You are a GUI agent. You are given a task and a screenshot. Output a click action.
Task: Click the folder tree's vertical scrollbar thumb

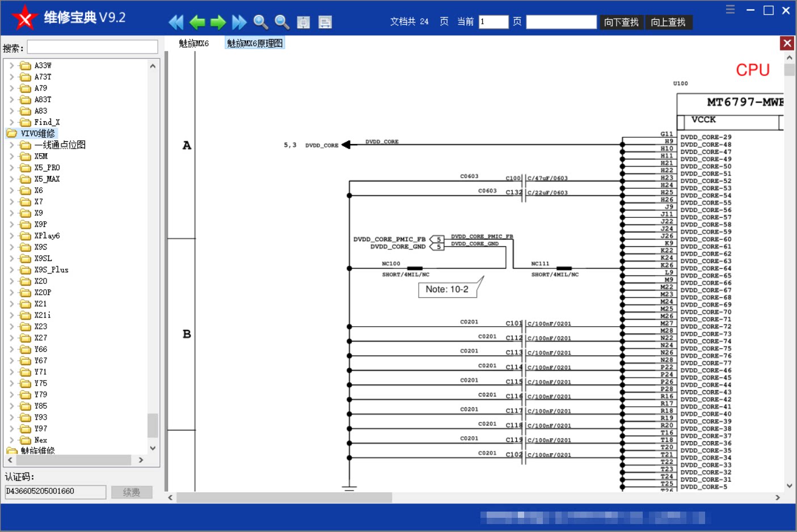click(x=153, y=425)
